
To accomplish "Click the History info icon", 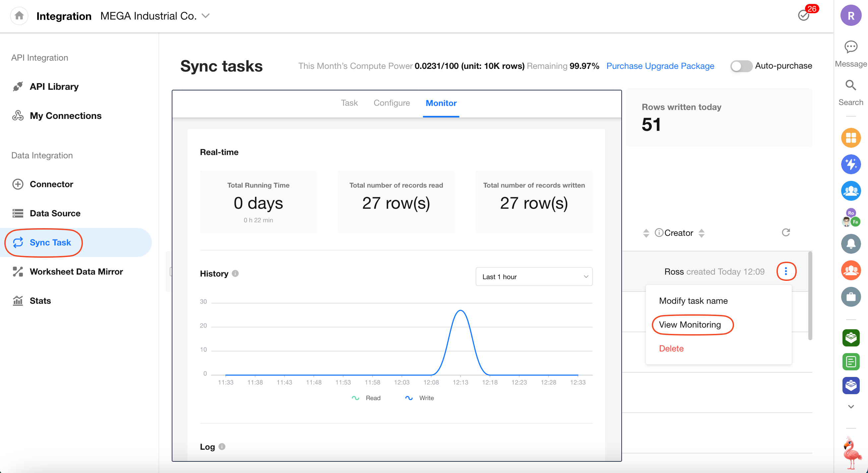I will coord(235,273).
